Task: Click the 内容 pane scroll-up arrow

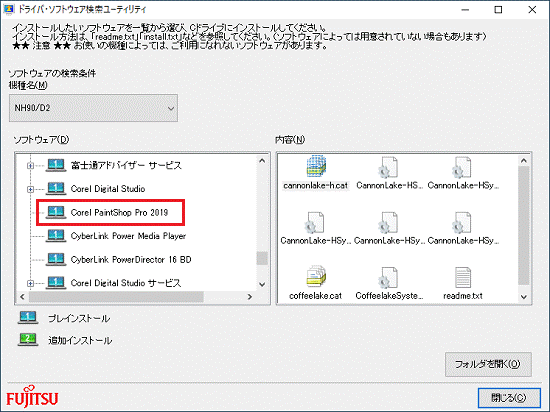Action: click(x=524, y=161)
